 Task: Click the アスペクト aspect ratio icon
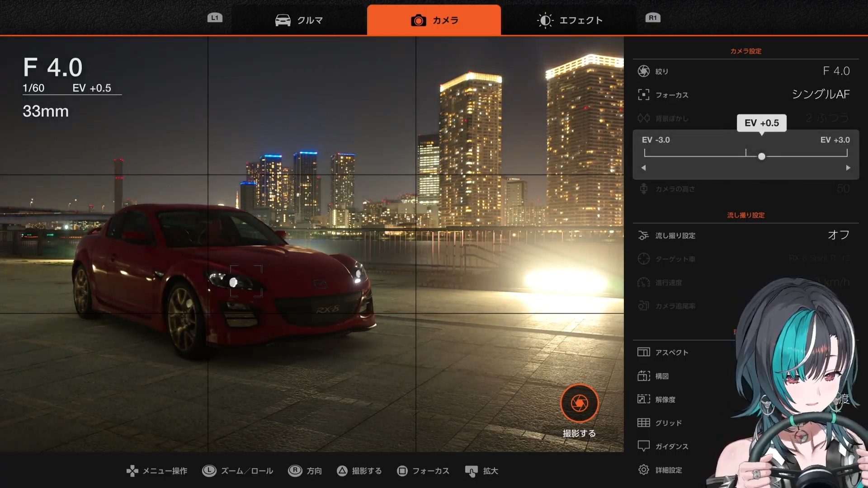643,352
